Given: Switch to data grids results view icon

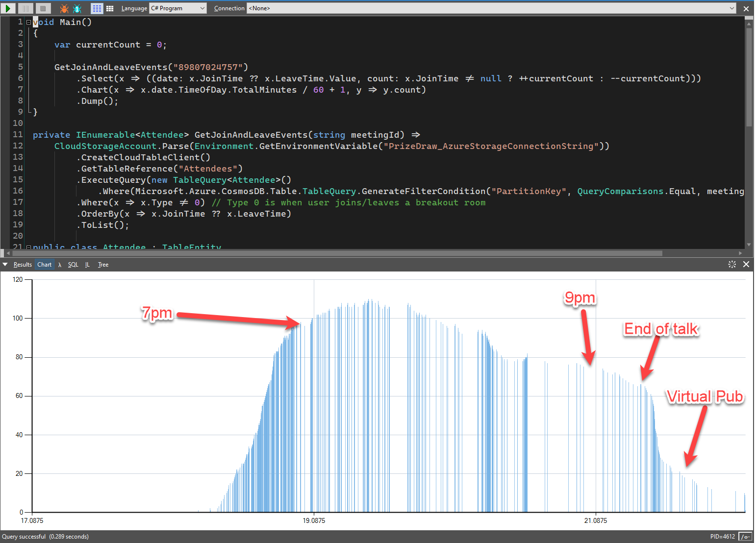Looking at the screenshot, I should tap(110, 8).
